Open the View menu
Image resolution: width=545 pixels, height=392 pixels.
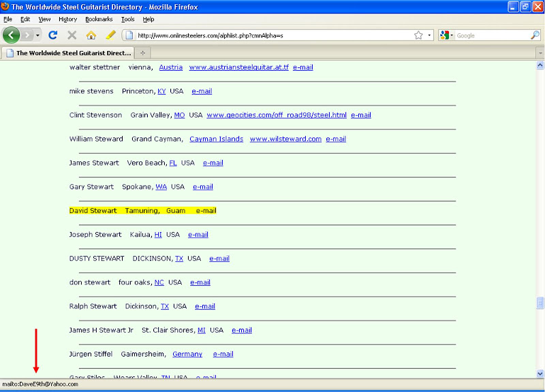click(44, 19)
